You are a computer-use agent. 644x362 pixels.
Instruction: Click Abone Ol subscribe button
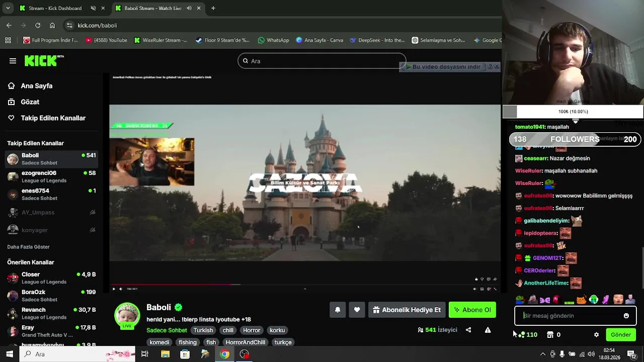click(472, 310)
